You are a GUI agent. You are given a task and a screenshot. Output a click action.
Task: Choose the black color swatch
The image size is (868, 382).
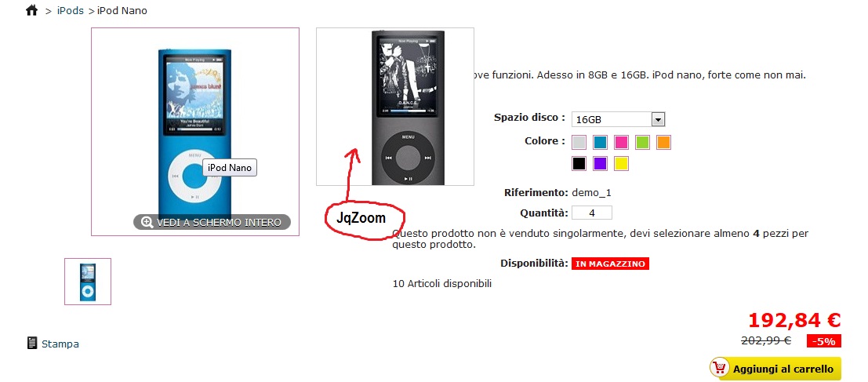point(579,163)
